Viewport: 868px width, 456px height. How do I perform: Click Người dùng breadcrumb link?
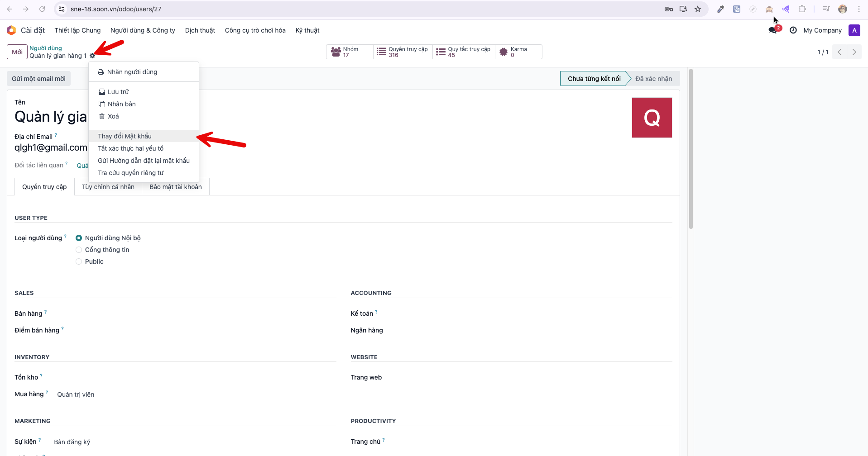(x=46, y=48)
